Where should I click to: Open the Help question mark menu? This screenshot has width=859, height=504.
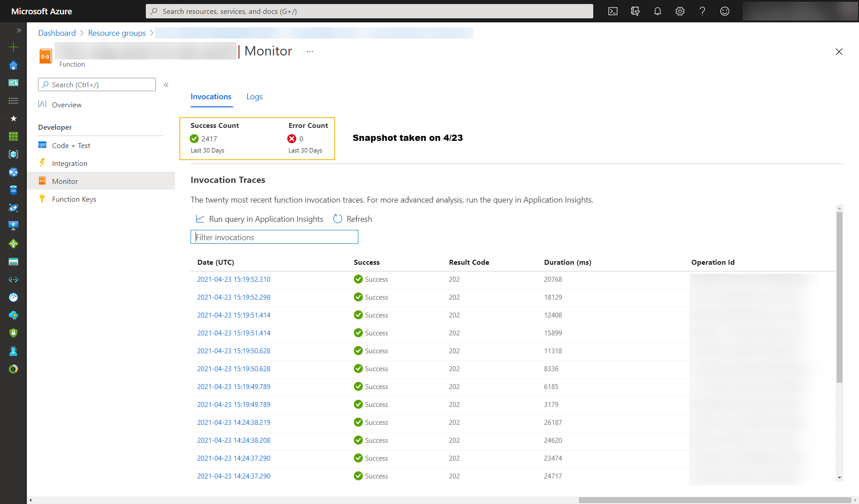(702, 11)
